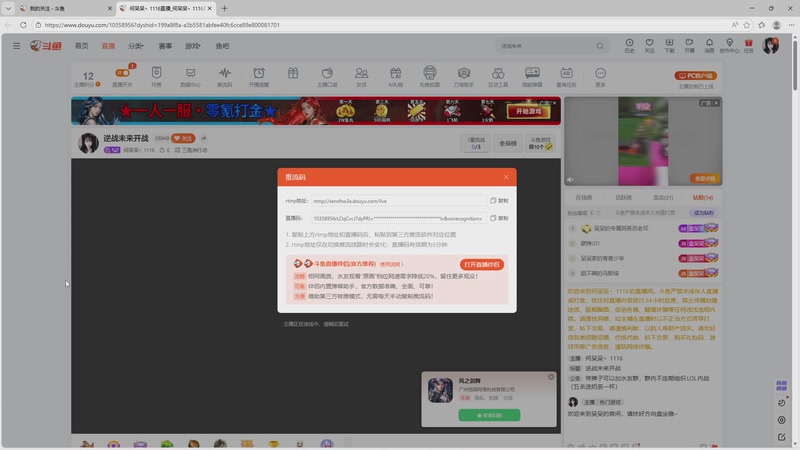Close the side video ad
This screenshot has height=450, width=800.
click(716, 103)
